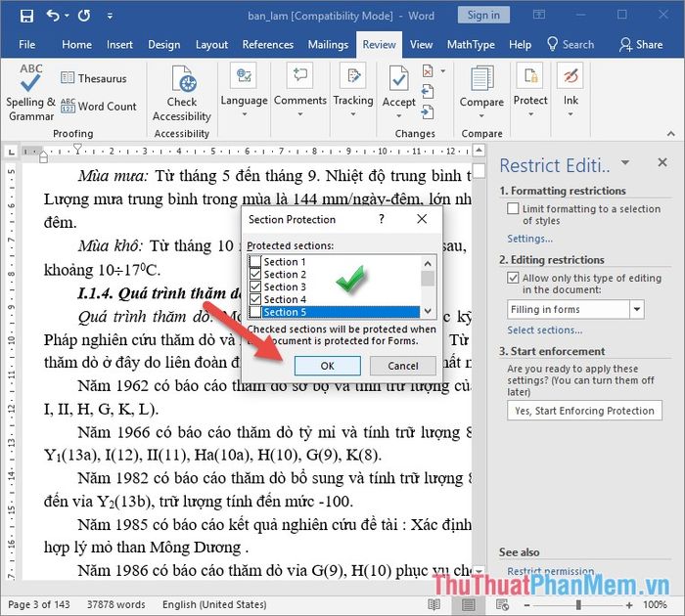Open the Protect options
This screenshot has height=616, width=685.
(x=530, y=91)
